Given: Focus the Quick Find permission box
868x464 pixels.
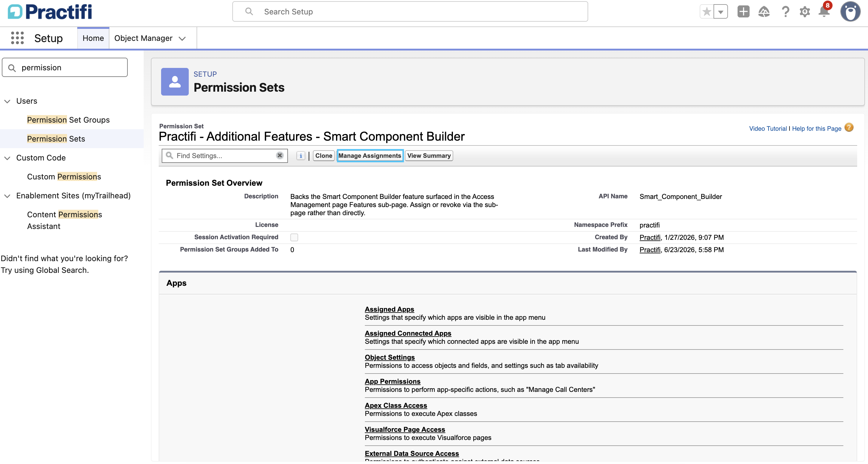Looking at the screenshot, I should tap(65, 67).
